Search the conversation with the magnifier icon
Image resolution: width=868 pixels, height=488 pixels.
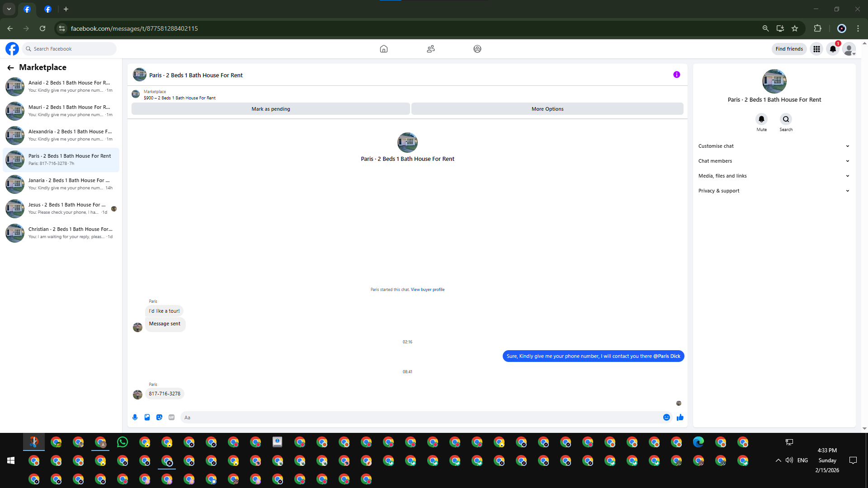(786, 119)
